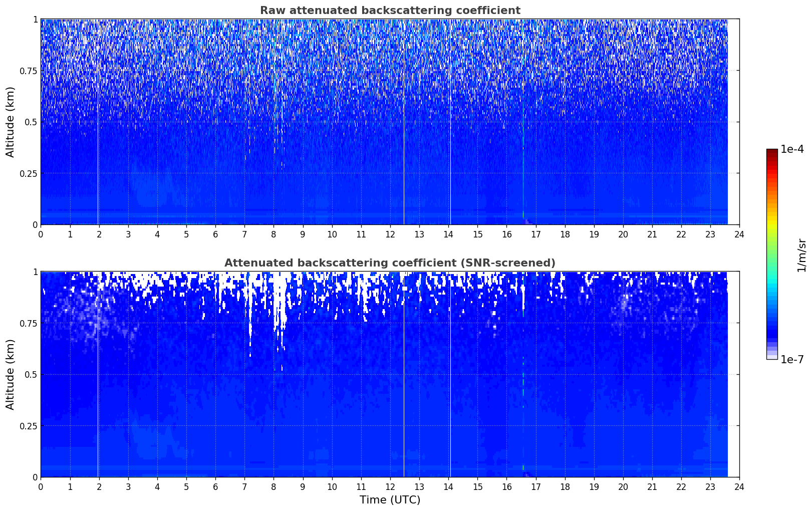Click the 'Attenuated backscattering coefficient (SNR-screened)' title
The height and width of the screenshot is (511, 812).
(390, 263)
